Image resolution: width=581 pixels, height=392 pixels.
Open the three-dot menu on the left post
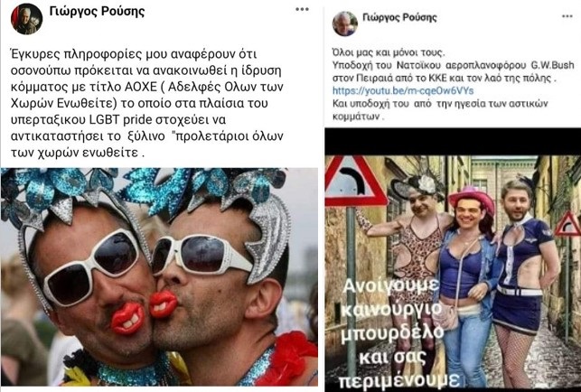pos(302,10)
